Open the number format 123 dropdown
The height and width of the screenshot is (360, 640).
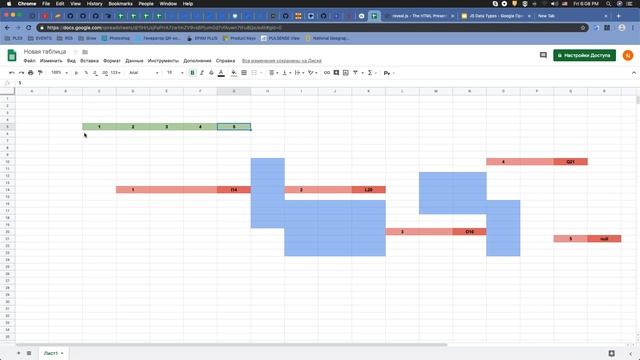(x=116, y=73)
